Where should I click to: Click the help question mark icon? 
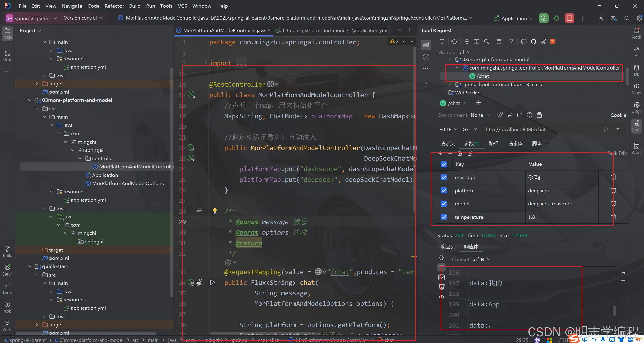coord(511,42)
